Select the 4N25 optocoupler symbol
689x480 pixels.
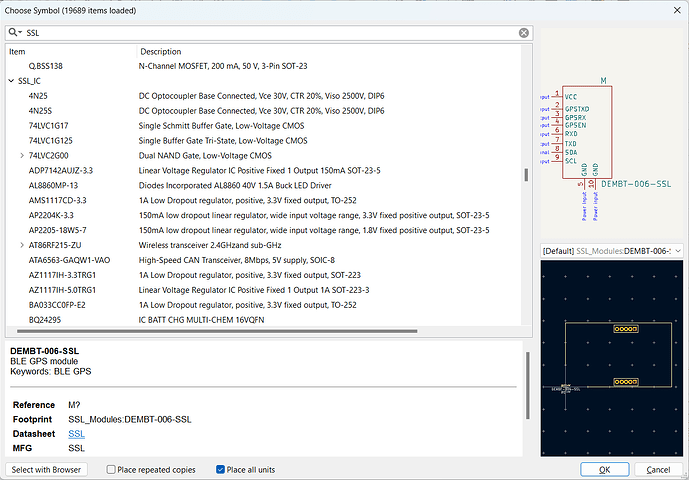point(38,96)
